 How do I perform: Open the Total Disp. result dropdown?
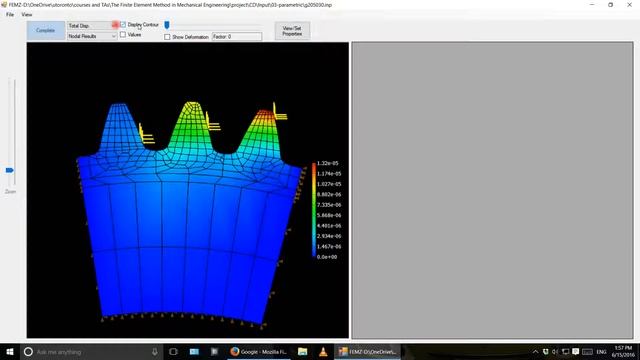[92, 26]
